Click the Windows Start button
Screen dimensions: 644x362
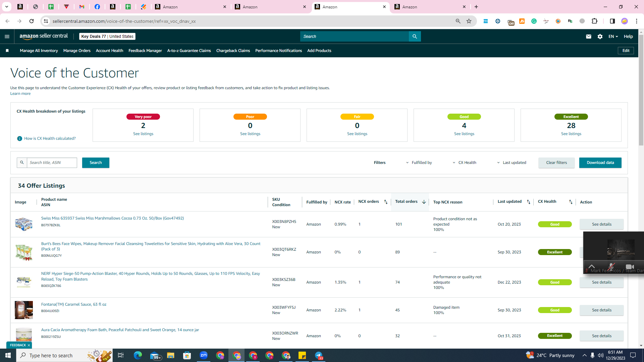pos(8,355)
